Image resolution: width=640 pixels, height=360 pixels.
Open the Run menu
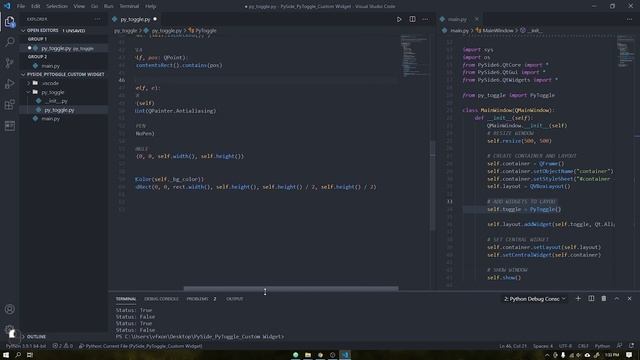[x=109, y=6]
